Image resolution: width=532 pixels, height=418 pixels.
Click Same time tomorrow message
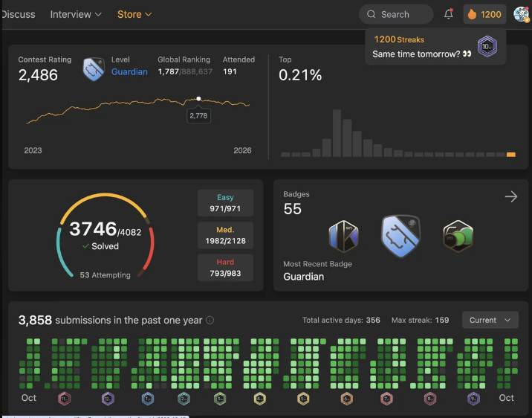[x=422, y=54]
